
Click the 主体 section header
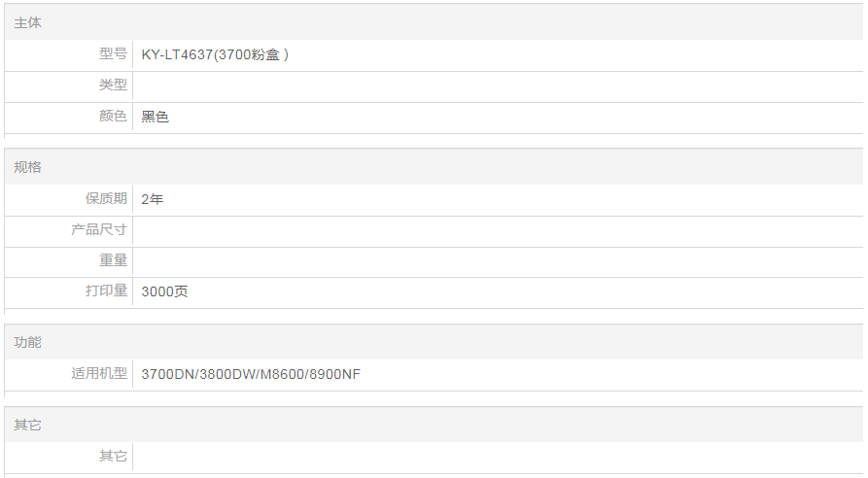[28, 22]
